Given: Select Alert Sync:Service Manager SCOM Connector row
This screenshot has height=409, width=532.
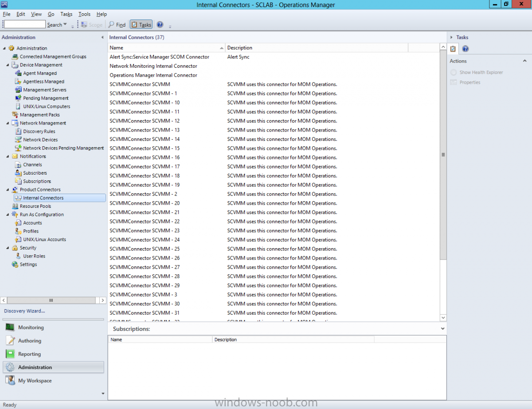Looking at the screenshot, I should 274,57.
